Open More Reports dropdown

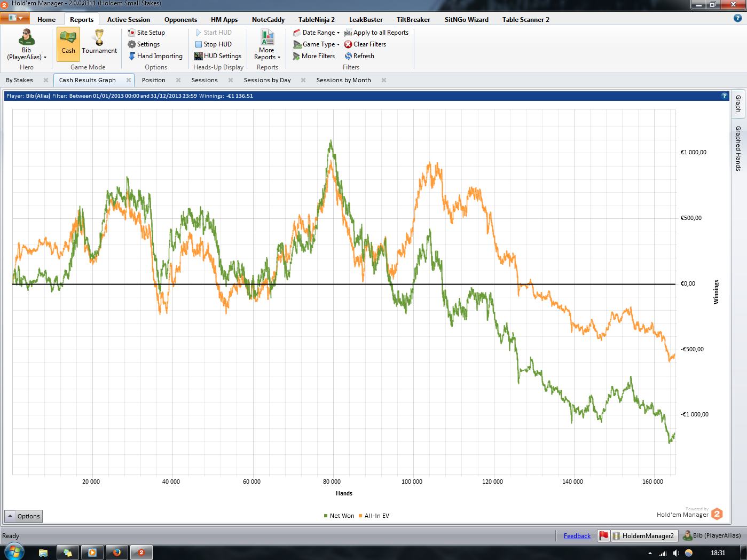click(267, 45)
